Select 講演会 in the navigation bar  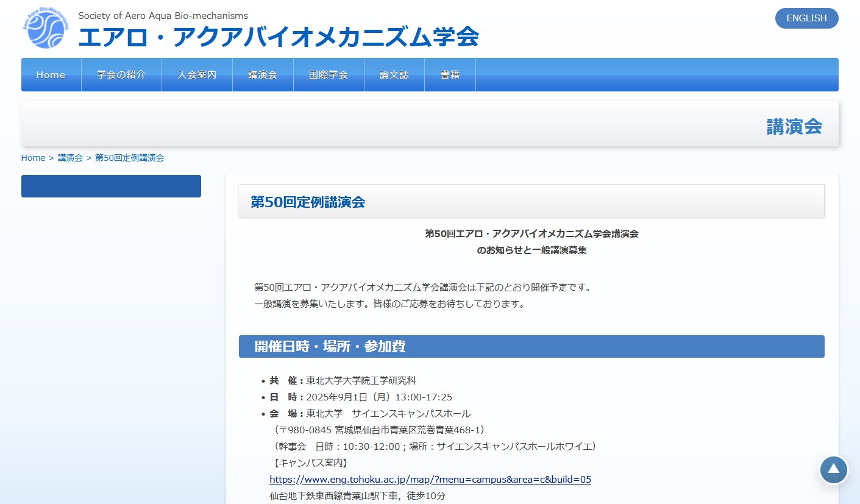click(263, 75)
